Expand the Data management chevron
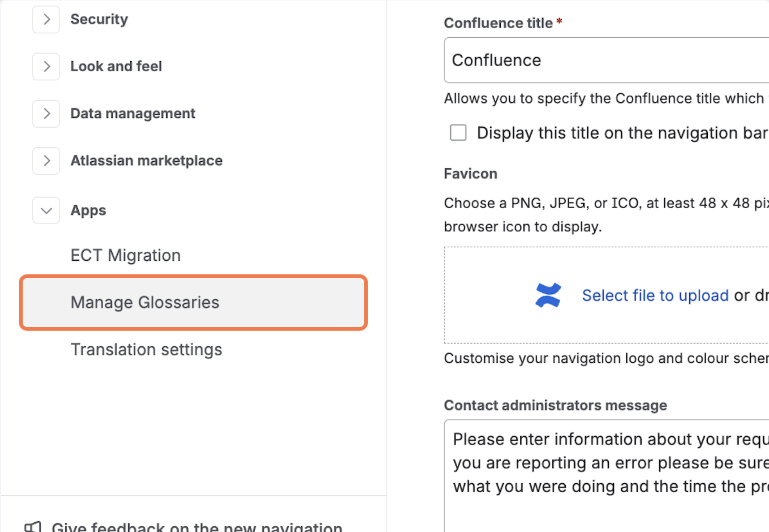Viewport: 769px width, 532px height. pyautogui.click(x=46, y=114)
